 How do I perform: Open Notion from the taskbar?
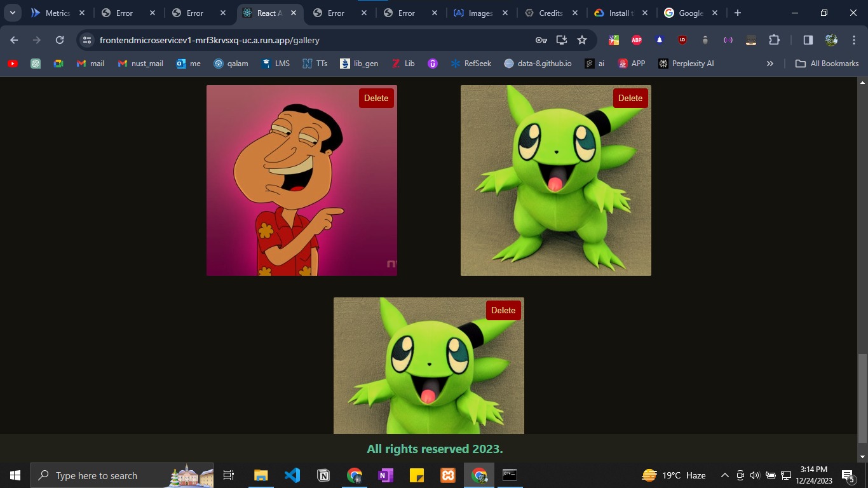coord(323,475)
